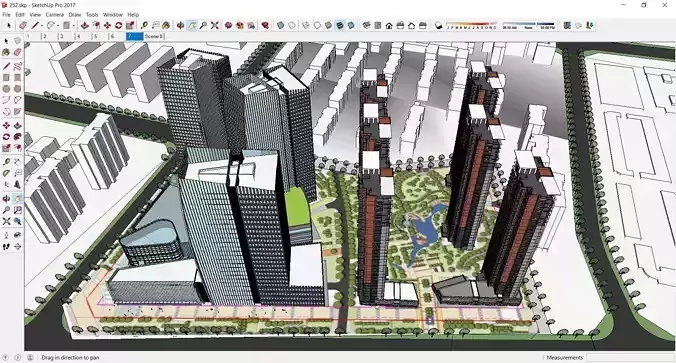Toggle X-Ray face style
Image resolution: width=676 pixels, height=363 pixels.
pos(280,25)
